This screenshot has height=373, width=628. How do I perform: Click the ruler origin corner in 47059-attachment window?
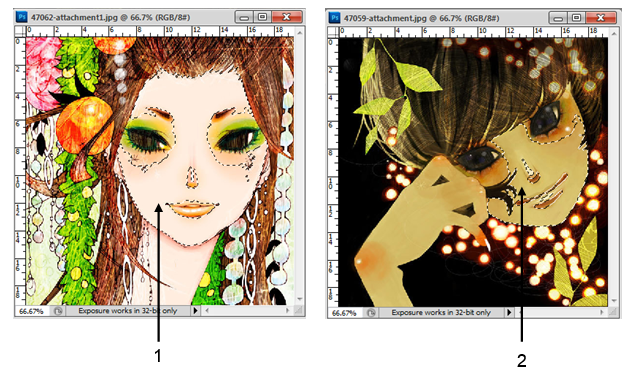(333, 32)
